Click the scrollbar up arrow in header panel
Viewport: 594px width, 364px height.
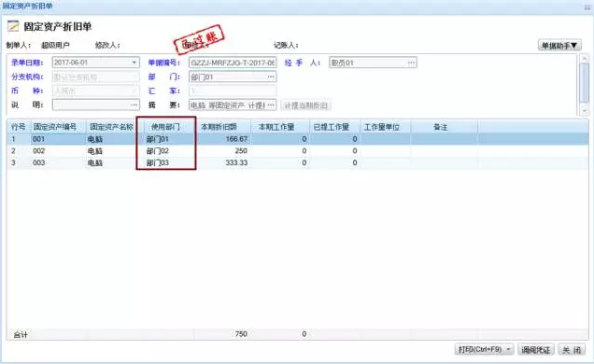pos(585,58)
